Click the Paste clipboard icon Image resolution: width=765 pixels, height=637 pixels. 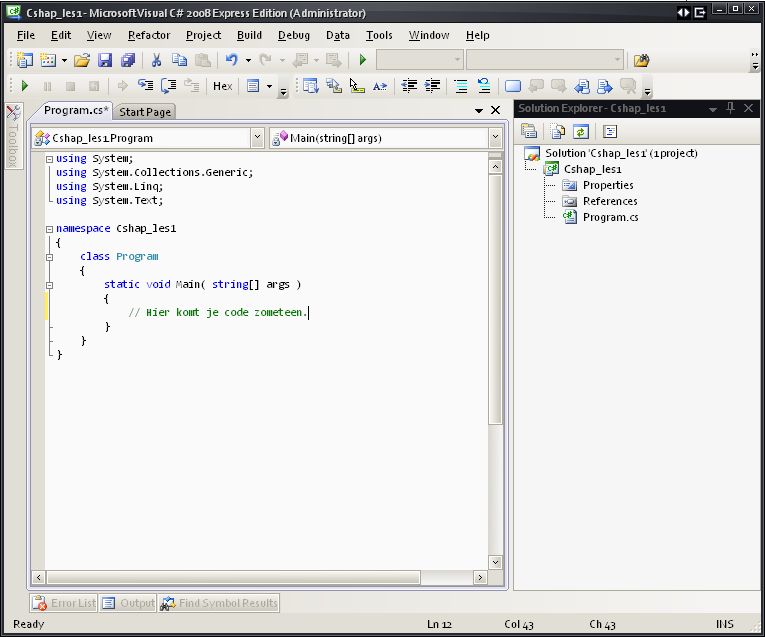coord(202,60)
